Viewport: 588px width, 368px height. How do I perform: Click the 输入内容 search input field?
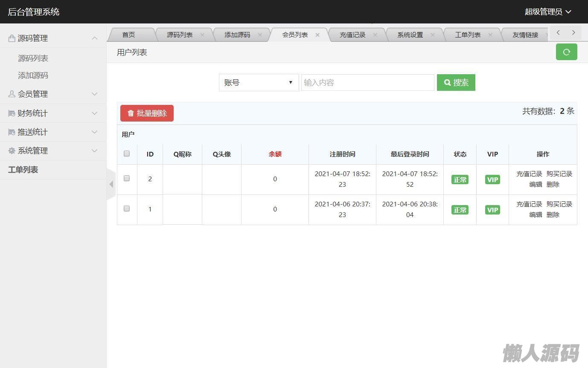(x=367, y=83)
